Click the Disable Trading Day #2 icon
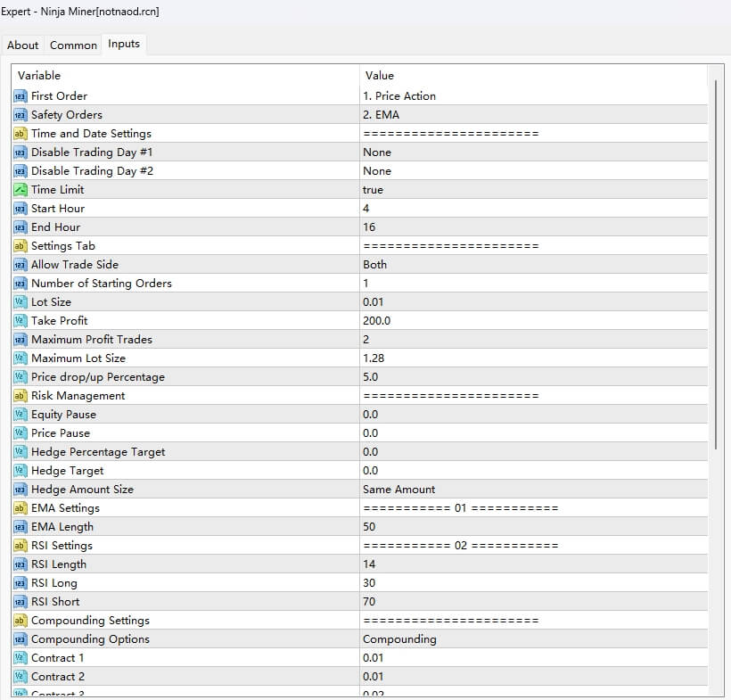 pyautogui.click(x=20, y=171)
